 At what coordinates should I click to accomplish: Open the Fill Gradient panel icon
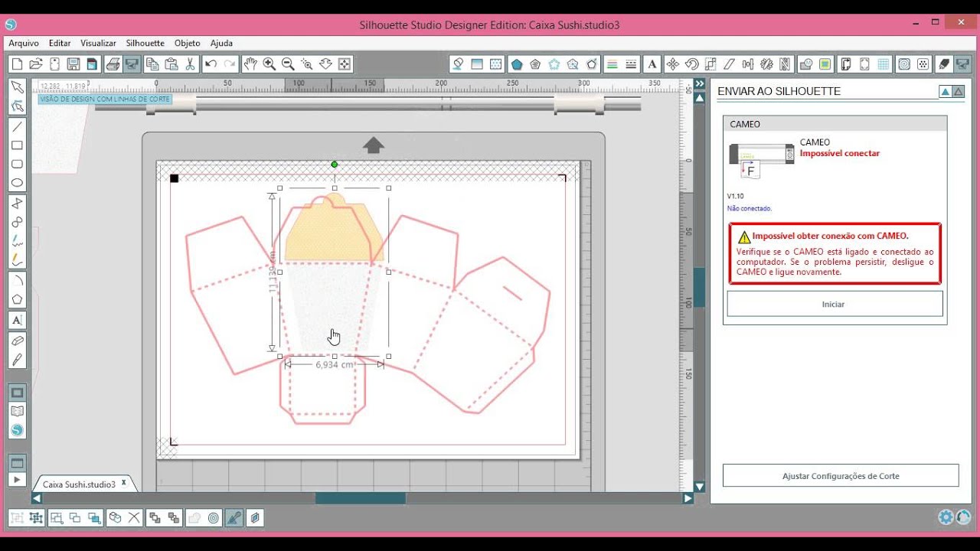[477, 64]
